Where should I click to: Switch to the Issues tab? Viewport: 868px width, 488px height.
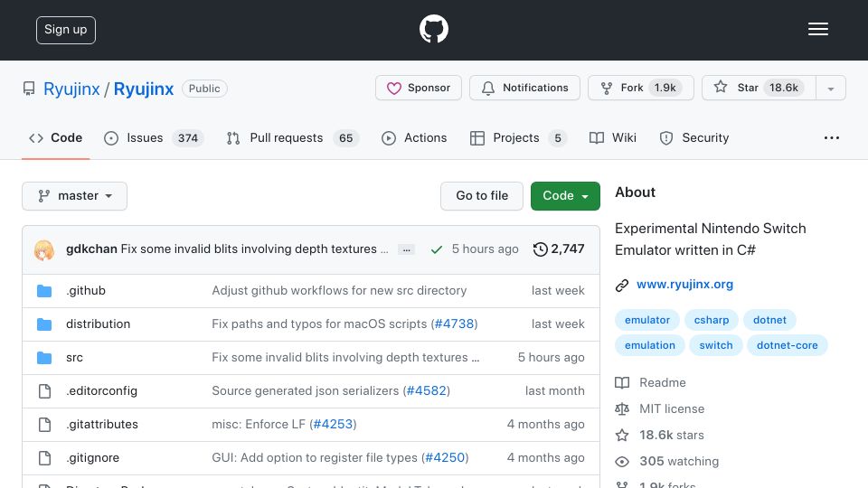(154, 137)
